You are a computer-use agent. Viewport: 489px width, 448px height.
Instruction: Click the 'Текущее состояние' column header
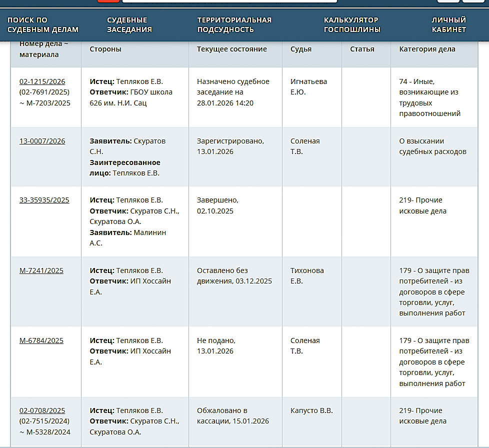231,49
